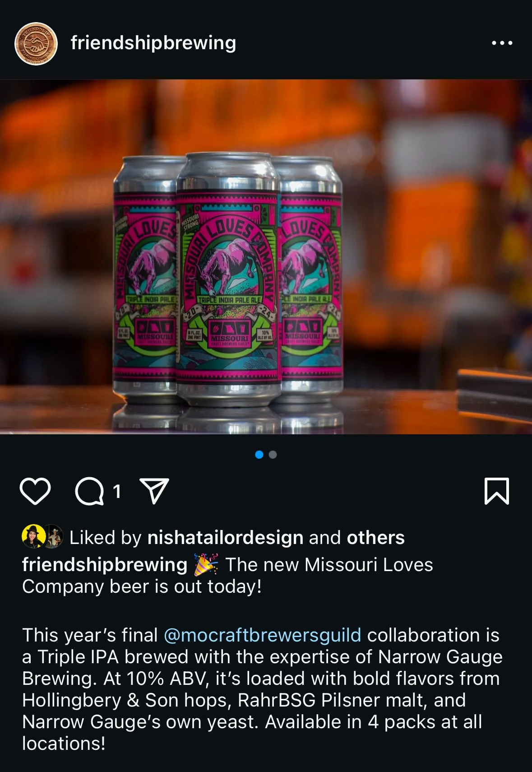Click the party popper emoji in caption

coord(206,565)
